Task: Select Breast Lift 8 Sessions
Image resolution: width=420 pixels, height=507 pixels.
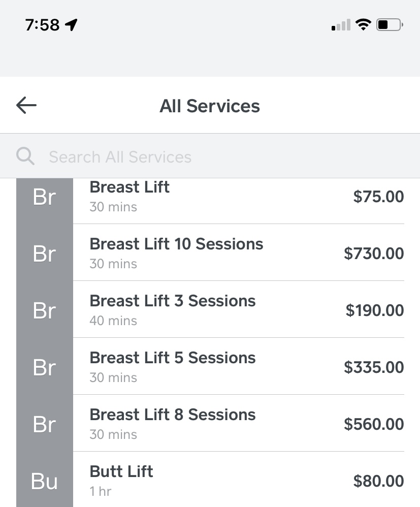Action: coord(239,423)
